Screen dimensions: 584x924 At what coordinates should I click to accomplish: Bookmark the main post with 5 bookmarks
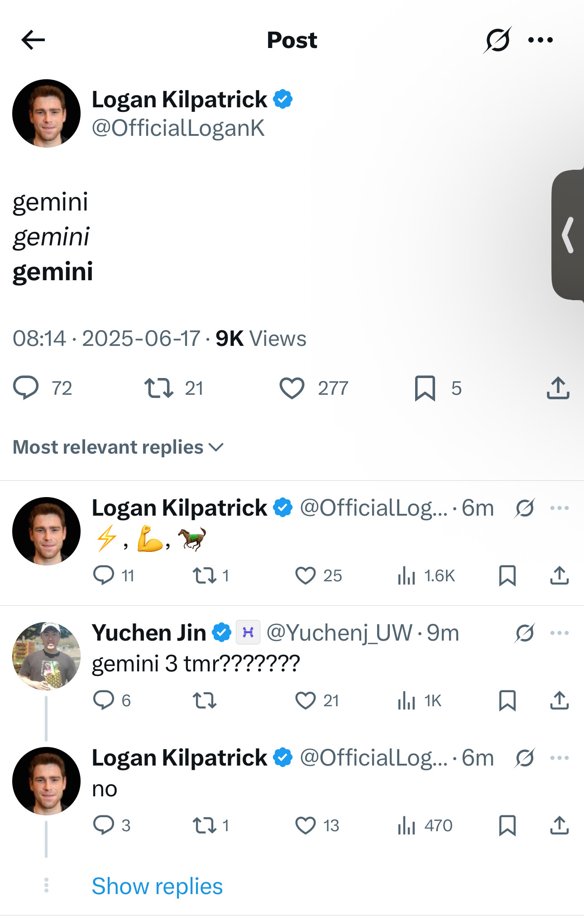coord(425,388)
